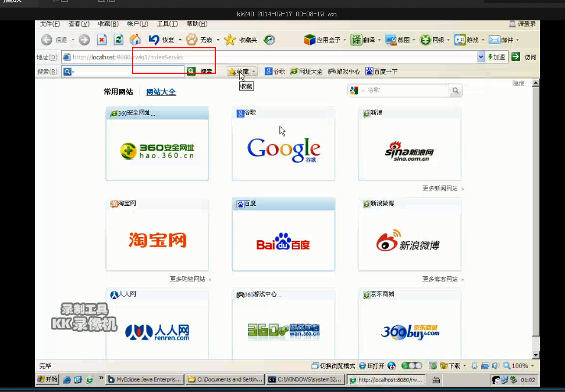Open the 无痕 paw private browsing icon
Image resolution: width=565 pixels, height=392 pixels.
191,40
